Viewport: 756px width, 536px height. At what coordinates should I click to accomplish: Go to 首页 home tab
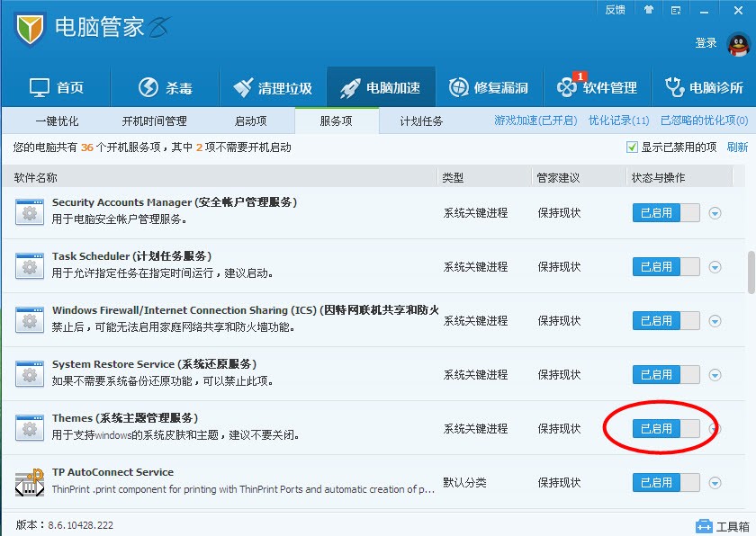click(x=57, y=87)
